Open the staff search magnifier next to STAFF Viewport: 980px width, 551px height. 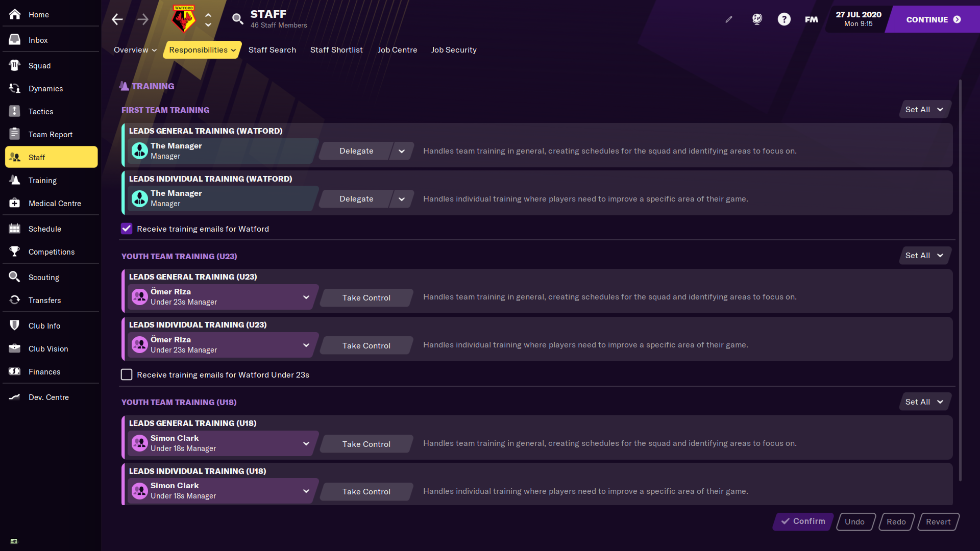(x=237, y=19)
